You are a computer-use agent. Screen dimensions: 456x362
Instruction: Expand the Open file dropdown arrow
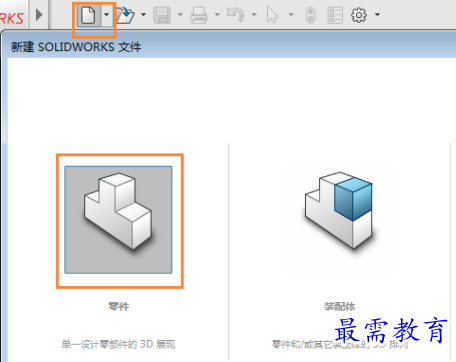[143, 15]
